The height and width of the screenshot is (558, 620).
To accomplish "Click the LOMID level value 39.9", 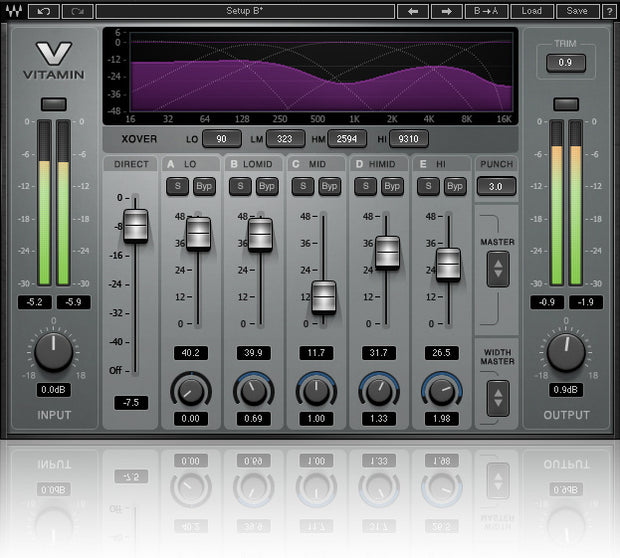I will click(x=253, y=353).
